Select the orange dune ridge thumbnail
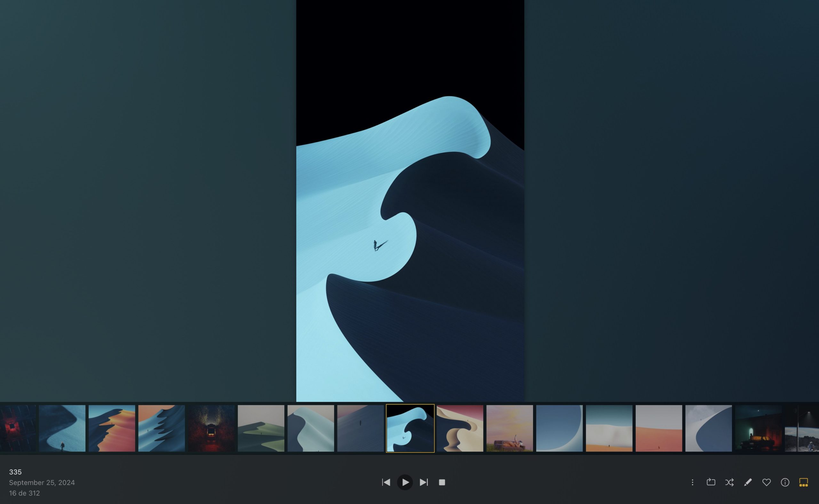The width and height of the screenshot is (819, 504). pyautogui.click(x=112, y=428)
